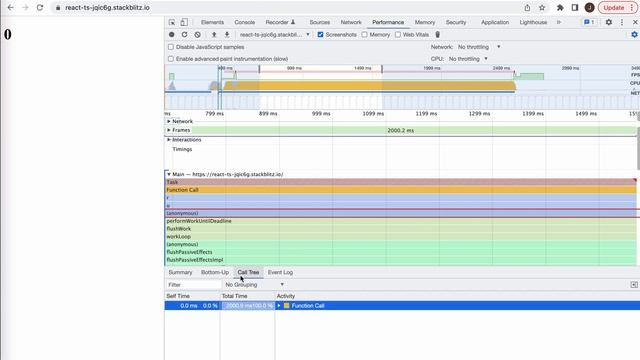640x360 pixels.
Task: Expand the Function Call tree row
Action: point(279,306)
